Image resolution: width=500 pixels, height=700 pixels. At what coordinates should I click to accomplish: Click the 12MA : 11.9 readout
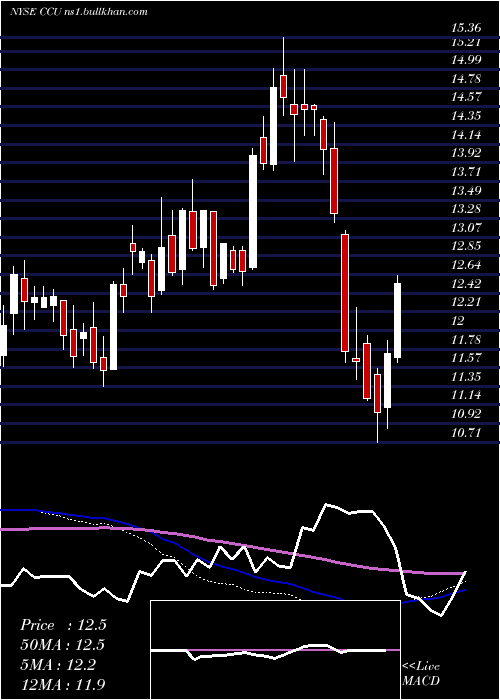(63, 684)
